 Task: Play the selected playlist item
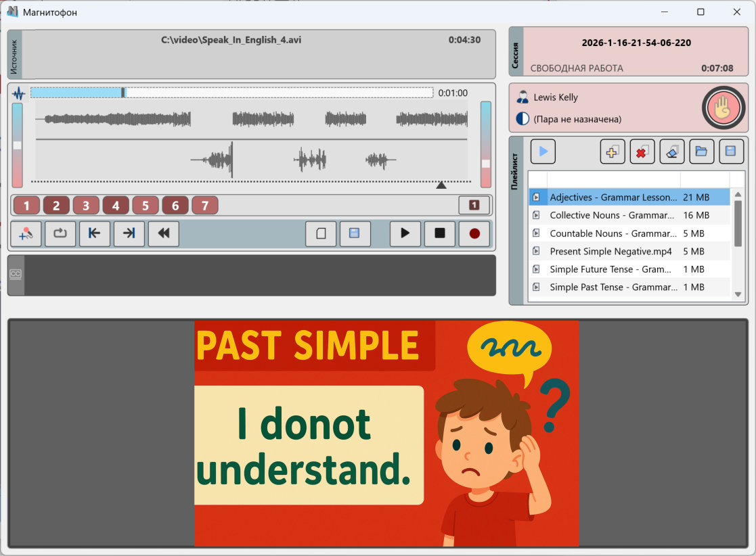pyautogui.click(x=543, y=152)
